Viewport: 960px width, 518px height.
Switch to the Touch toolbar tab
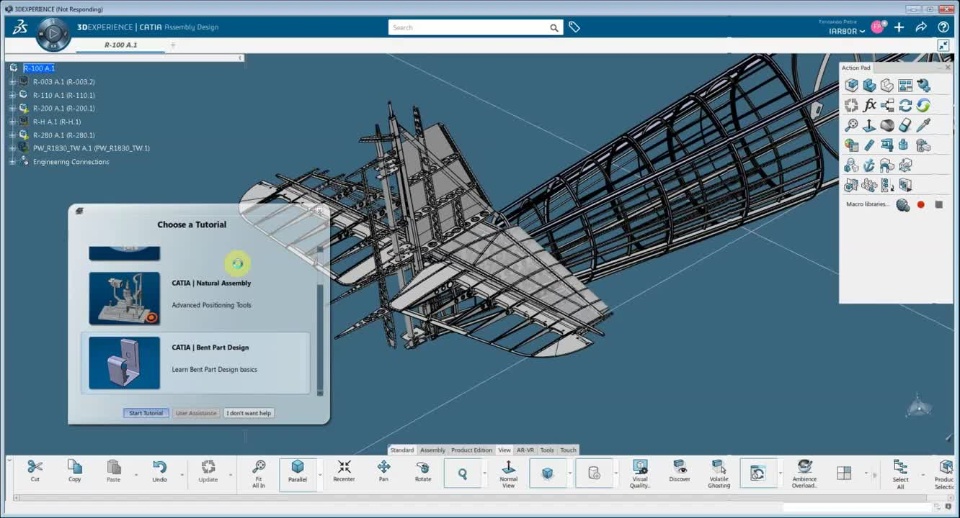pos(568,450)
